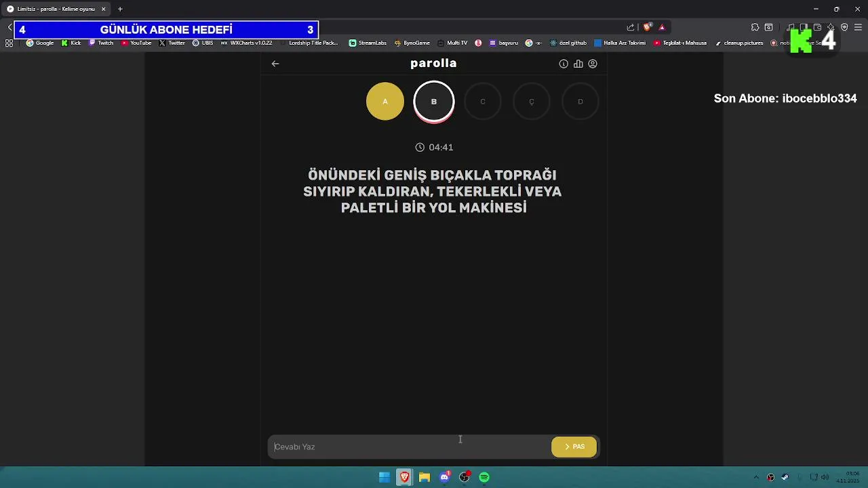Open File Explorer from the taskbar
This screenshot has height=488, width=868.
point(425,477)
